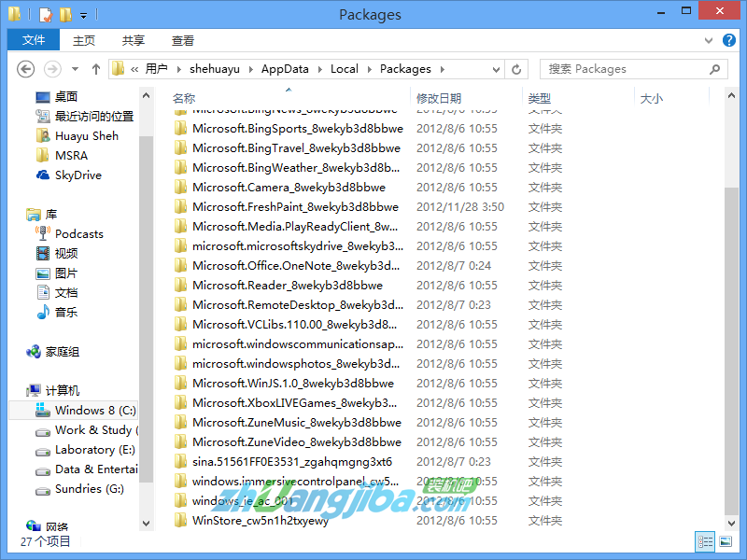
Task: Open Help with the blue question mark
Action: pos(731,40)
